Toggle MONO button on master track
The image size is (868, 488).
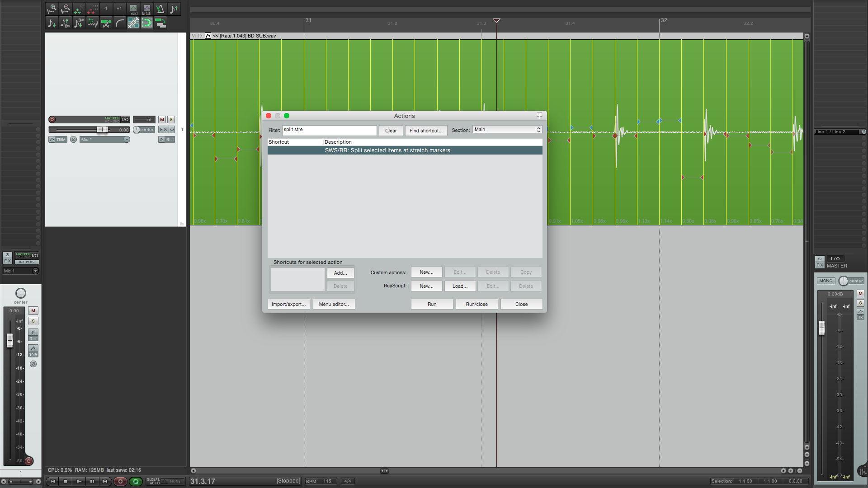[x=826, y=281]
